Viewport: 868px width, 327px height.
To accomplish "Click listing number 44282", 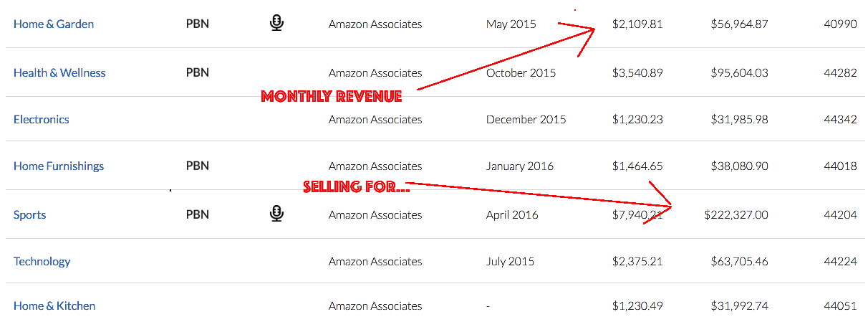I will coord(840,72).
